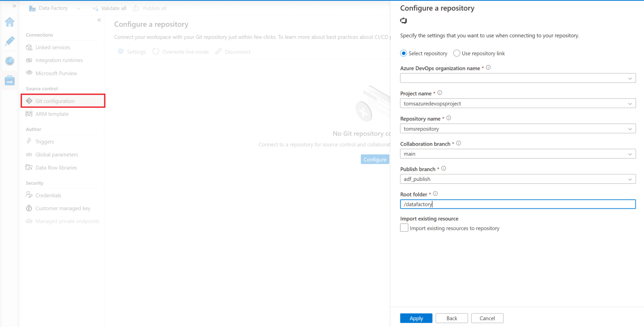Open the Credentials section
Image resolution: width=644 pixels, height=327 pixels.
pos(48,195)
